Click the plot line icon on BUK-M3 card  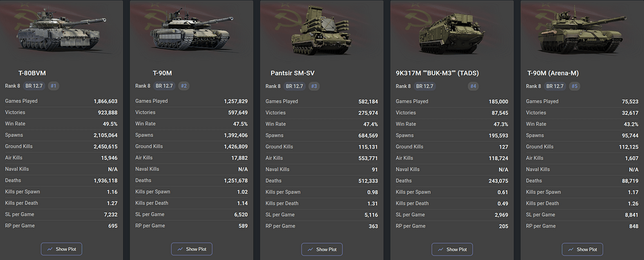pyautogui.click(x=440, y=249)
